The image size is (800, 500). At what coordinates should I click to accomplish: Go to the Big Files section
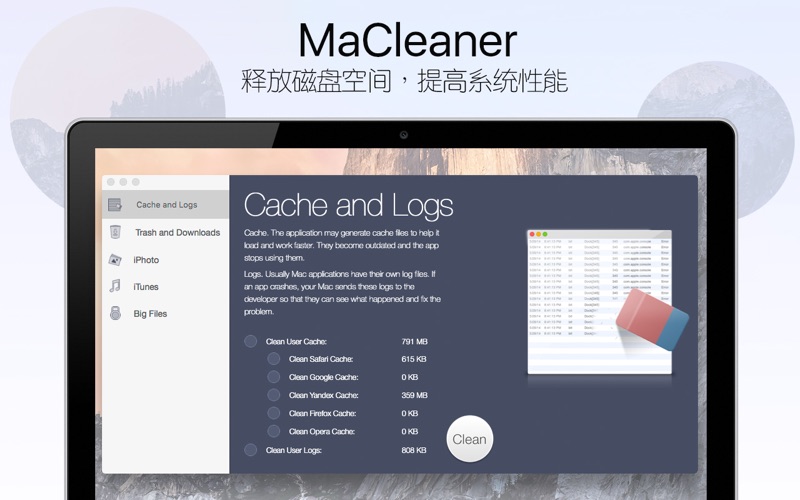166,313
